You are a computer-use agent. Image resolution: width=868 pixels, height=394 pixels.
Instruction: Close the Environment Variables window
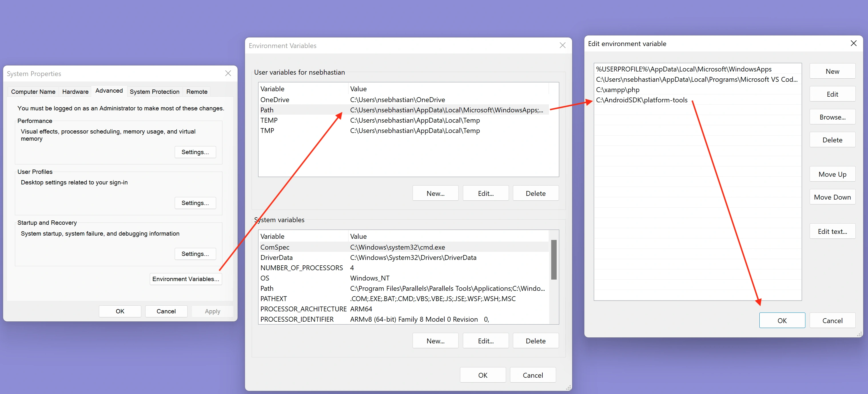(x=562, y=45)
